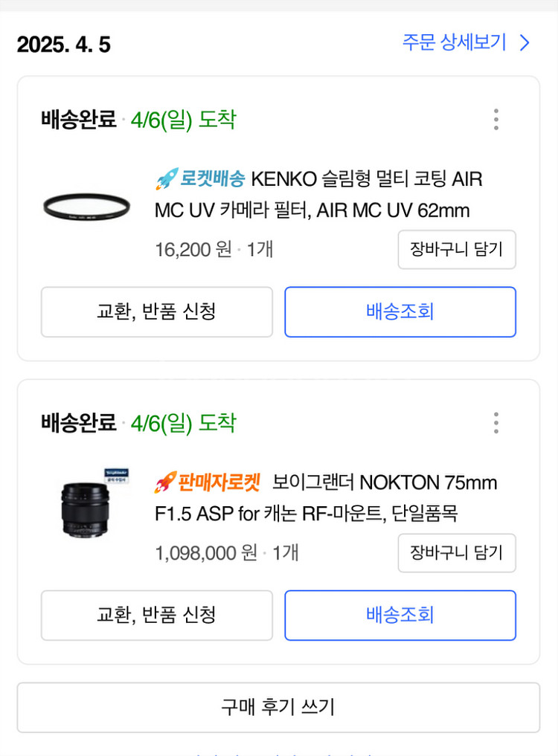This screenshot has width=558, height=756.
Task: Request exchange or return for the KENKO filter
Action: click(156, 311)
